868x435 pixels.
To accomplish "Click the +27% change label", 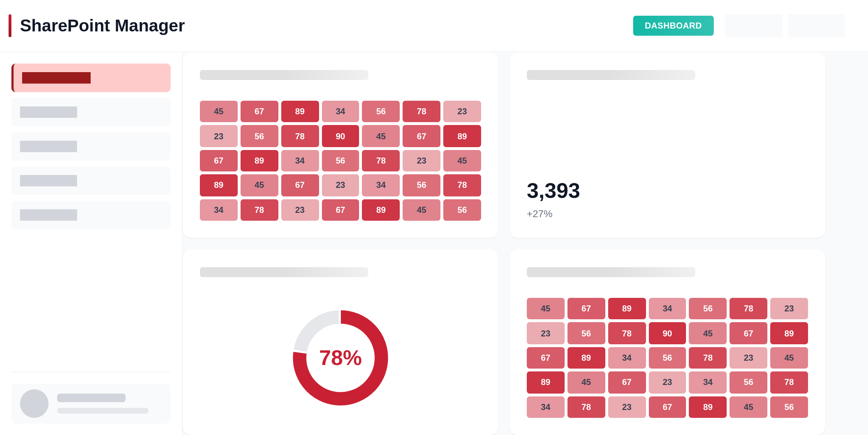I will 540,214.
